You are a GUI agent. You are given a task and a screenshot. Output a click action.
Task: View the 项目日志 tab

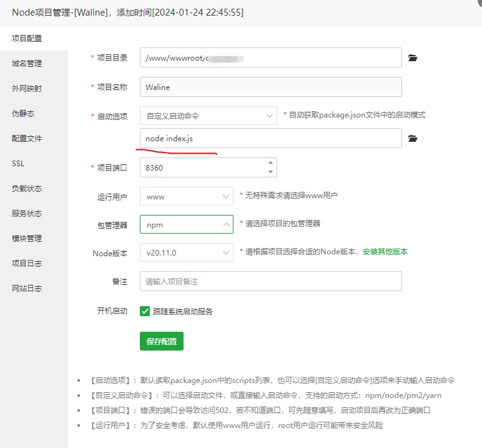pyautogui.click(x=27, y=264)
